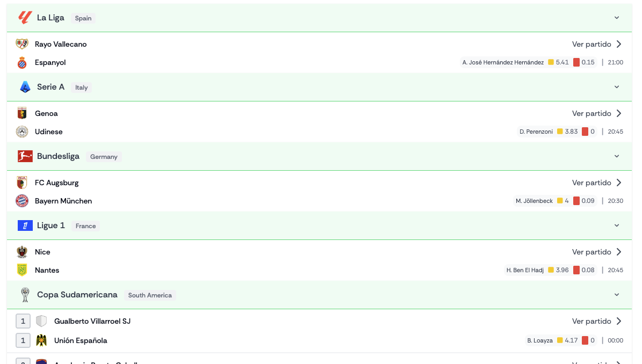This screenshot has height=364, width=642.
Task: Click yellow card icon in Espanyol row
Action: pyautogui.click(x=551, y=62)
